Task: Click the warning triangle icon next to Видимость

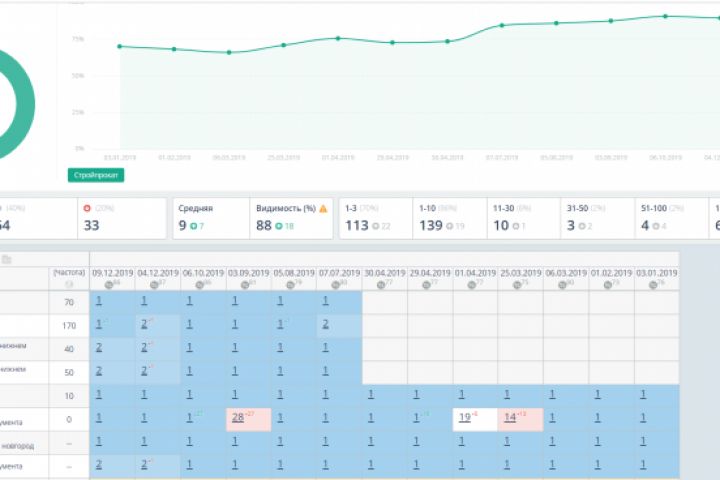Action: [323, 209]
